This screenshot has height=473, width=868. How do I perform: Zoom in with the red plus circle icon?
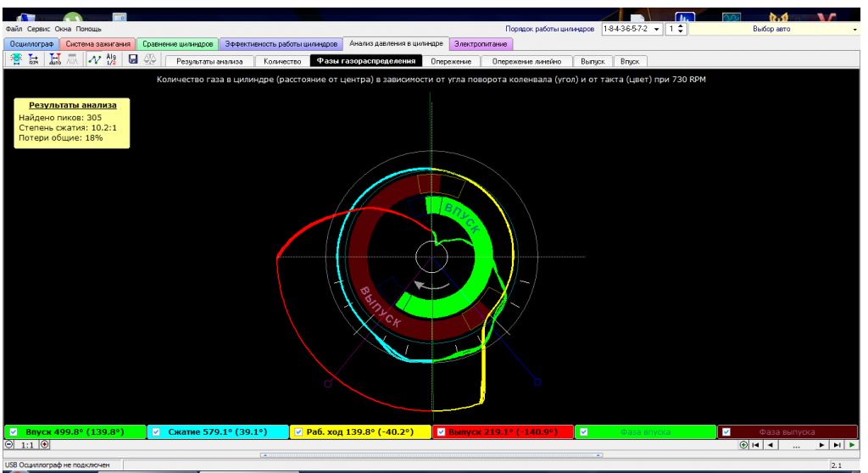pyautogui.click(x=45, y=444)
